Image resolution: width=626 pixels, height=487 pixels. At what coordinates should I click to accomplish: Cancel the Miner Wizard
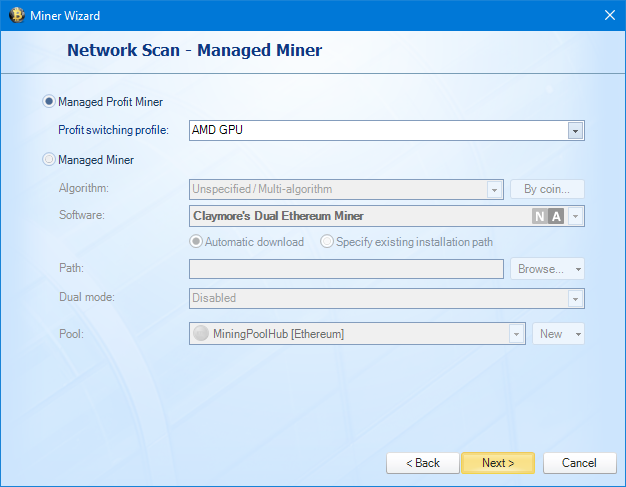(x=580, y=463)
